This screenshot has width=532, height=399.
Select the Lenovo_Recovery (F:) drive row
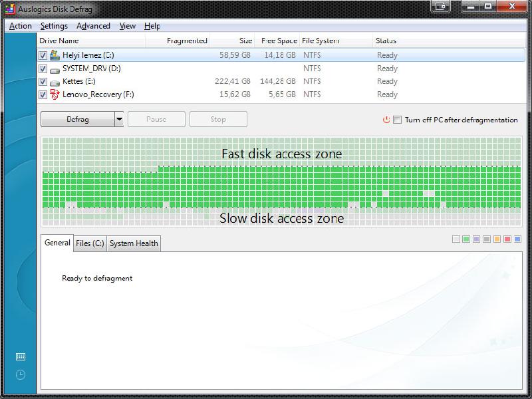(281, 94)
